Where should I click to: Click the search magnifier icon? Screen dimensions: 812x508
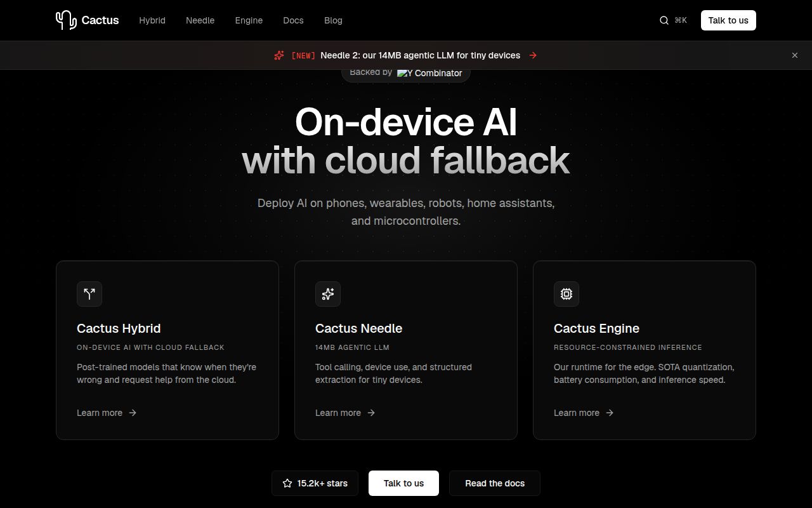point(664,20)
